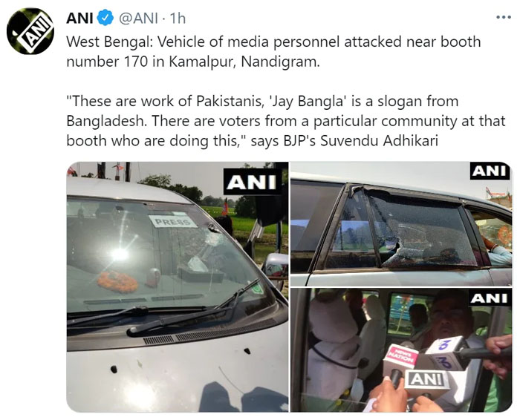Click the ANI watermark on the windshield photo
Image resolution: width=520 pixels, height=420 pixels.
[x=252, y=182]
